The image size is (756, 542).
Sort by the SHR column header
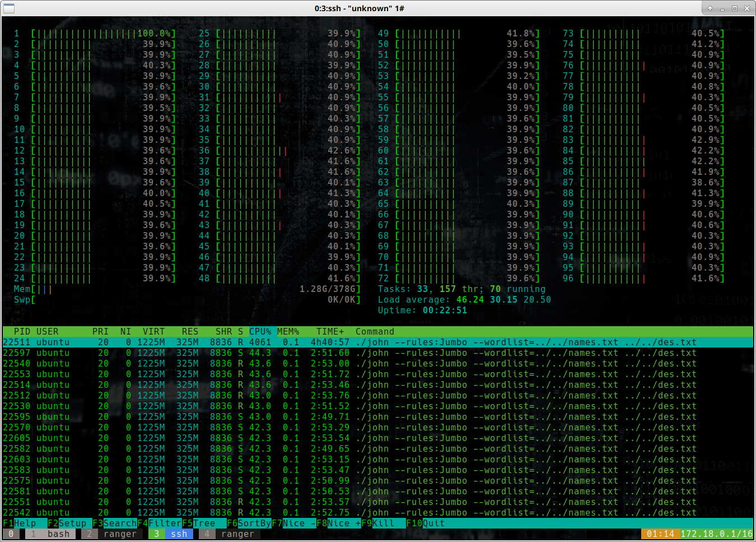(x=224, y=332)
